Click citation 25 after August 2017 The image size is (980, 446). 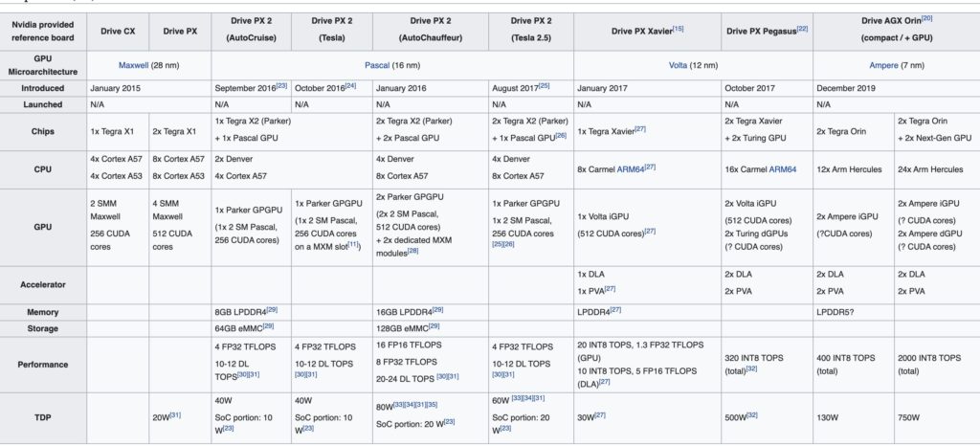pos(544,84)
